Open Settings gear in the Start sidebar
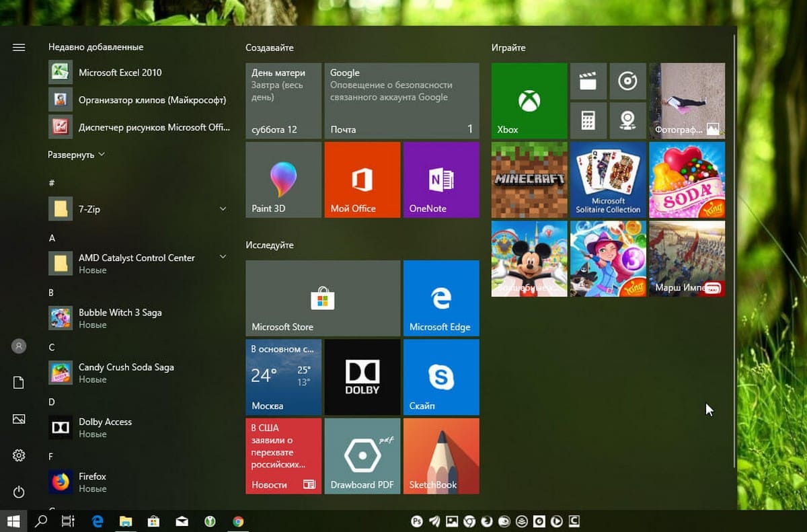807x532 pixels. pyautogui.click(x=19, y=455)
